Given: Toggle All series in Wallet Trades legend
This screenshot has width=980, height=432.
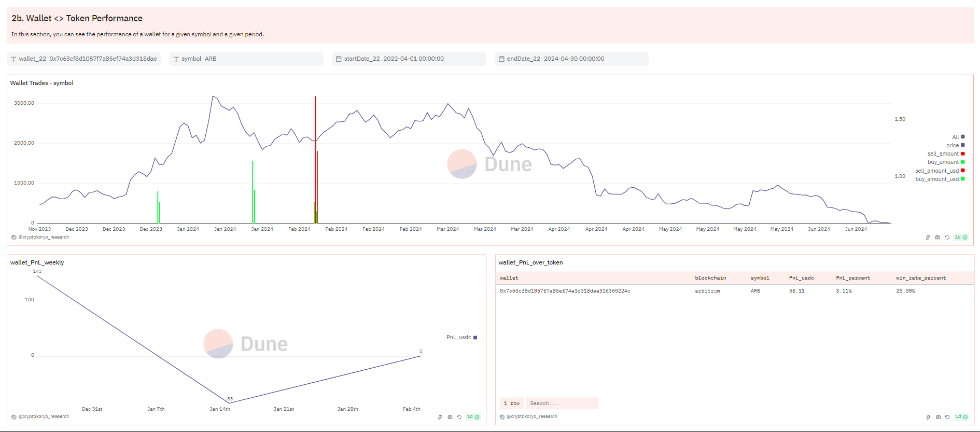Looking at the screenshot, I should (x=958, y=137).
